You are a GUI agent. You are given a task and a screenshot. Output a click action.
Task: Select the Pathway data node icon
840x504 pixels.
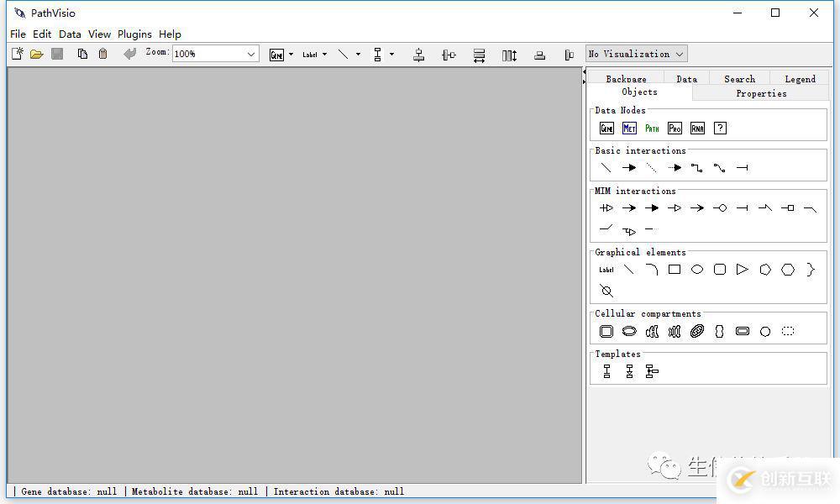[652, 129]
